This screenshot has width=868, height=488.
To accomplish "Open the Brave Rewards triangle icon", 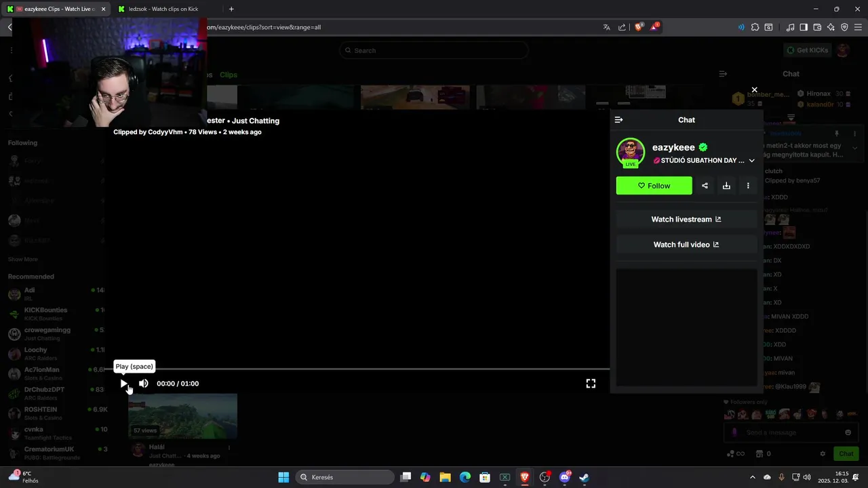I will [x=654, y=27].
